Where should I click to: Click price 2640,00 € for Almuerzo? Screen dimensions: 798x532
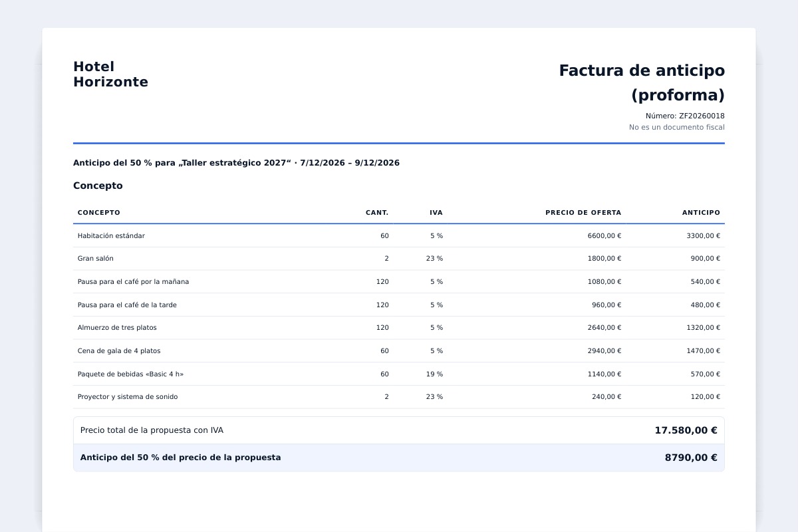[604, 328]
